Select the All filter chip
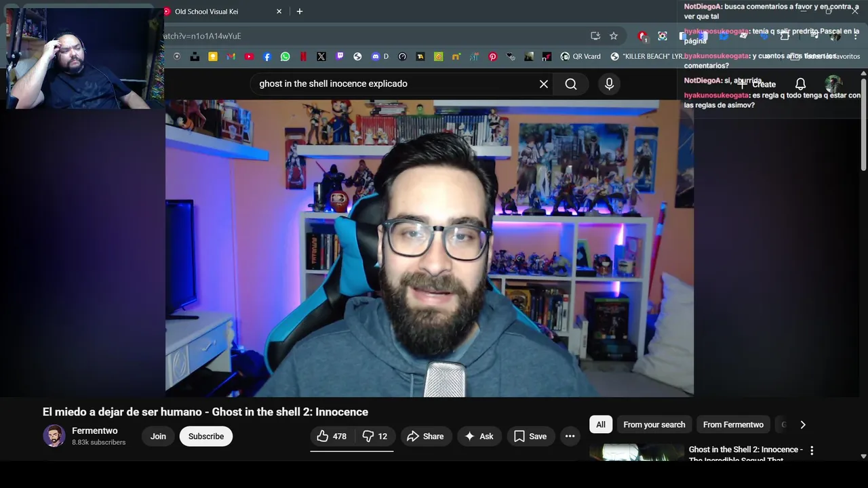This screenshot has width=868, height=488. 601,425
